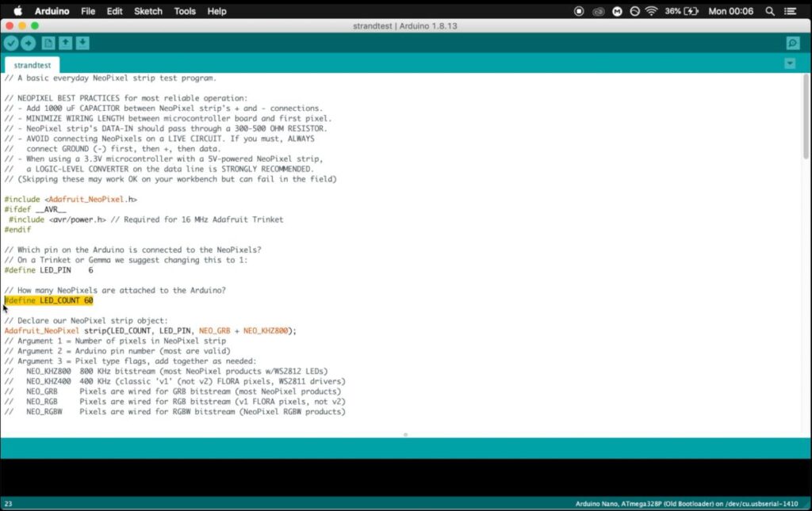Viewport: 812px width, 511px height.
Task: Save the sketch with the Save icon
Action: point(82,44)
